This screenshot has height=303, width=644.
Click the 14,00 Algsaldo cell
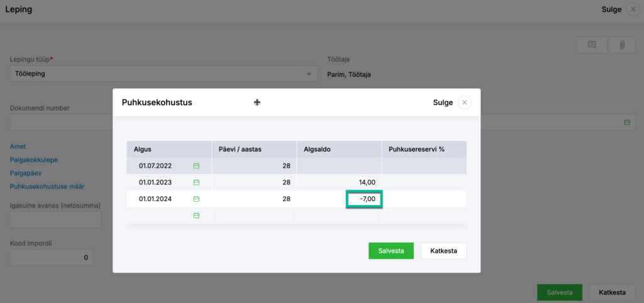click(x=339, y=182)
